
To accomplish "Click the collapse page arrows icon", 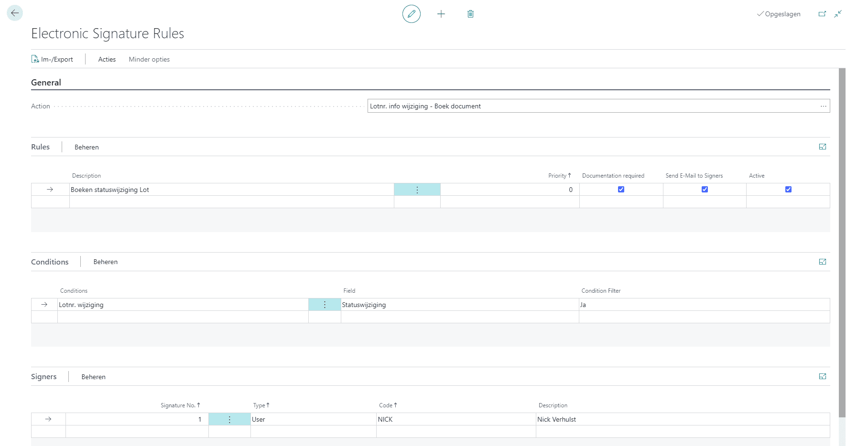I will pyautogui.click(x=838, y=14).
